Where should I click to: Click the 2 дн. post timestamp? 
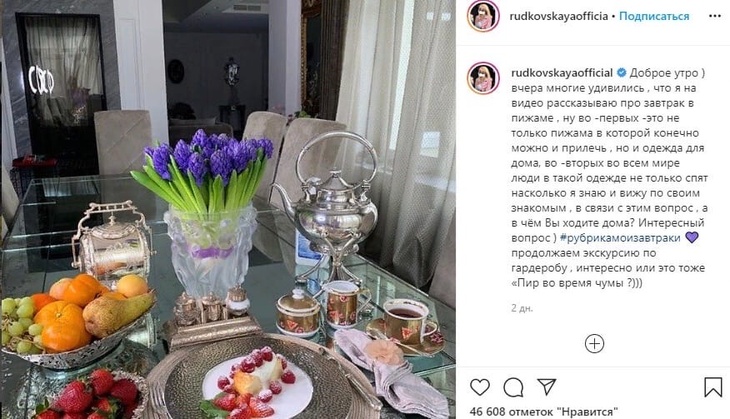[522, 308]
